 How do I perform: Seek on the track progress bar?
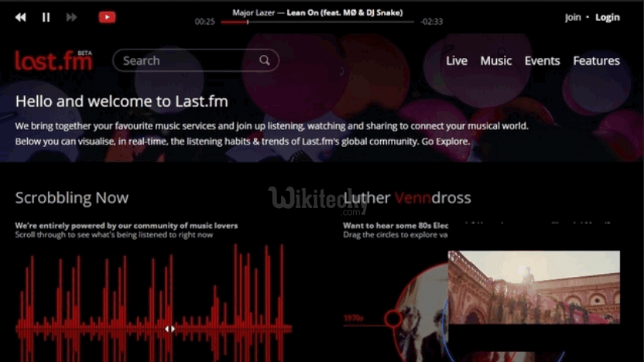(x=319, y=22)
